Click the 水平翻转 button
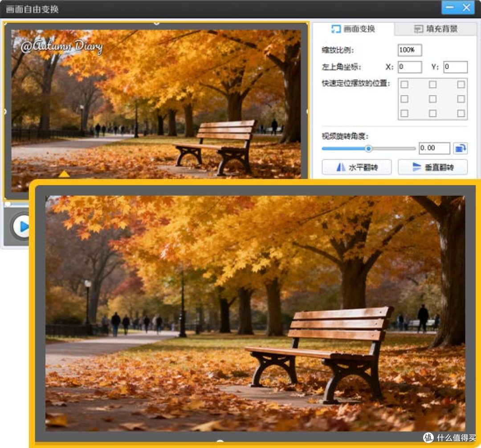481x448 pixels. (356, 167)
